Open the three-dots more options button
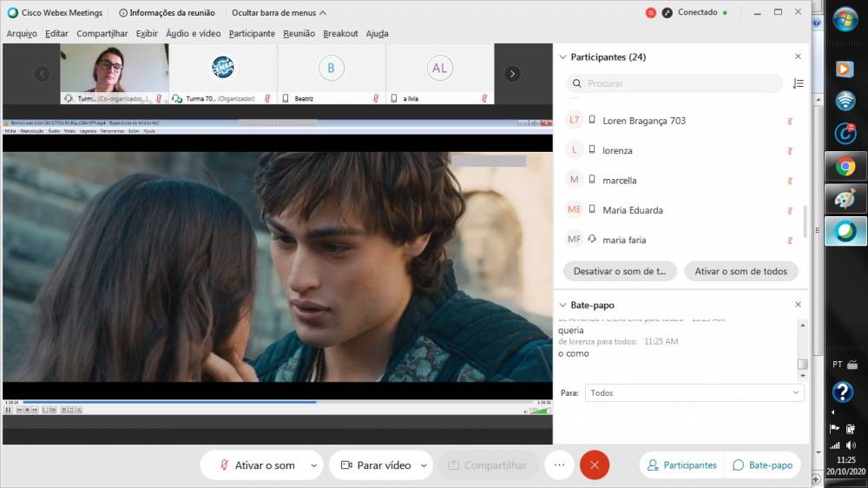This screenshot has height=488, width=868. [x=559, y=465]
